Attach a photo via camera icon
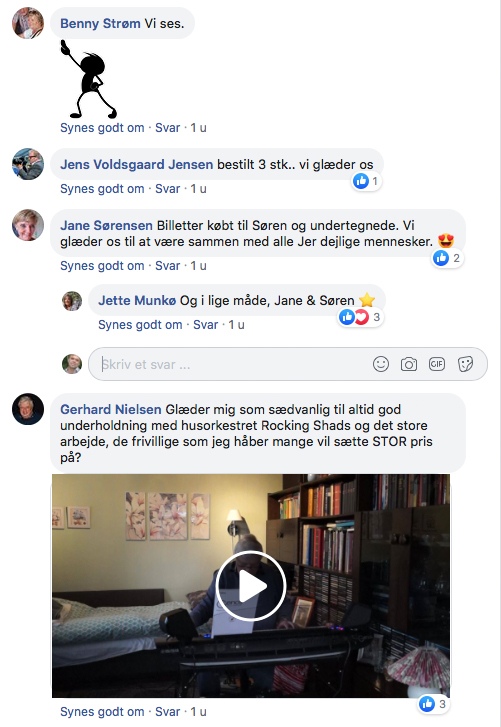The height and width of the screenshot is (727, 501). click(408, 364)
